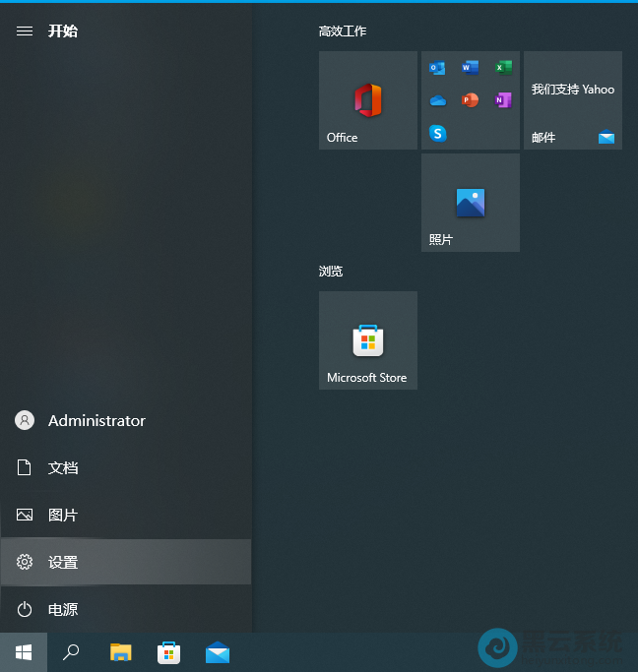Click the Windows Start button on taskbar
638x672 pixels.
point(24,652)
